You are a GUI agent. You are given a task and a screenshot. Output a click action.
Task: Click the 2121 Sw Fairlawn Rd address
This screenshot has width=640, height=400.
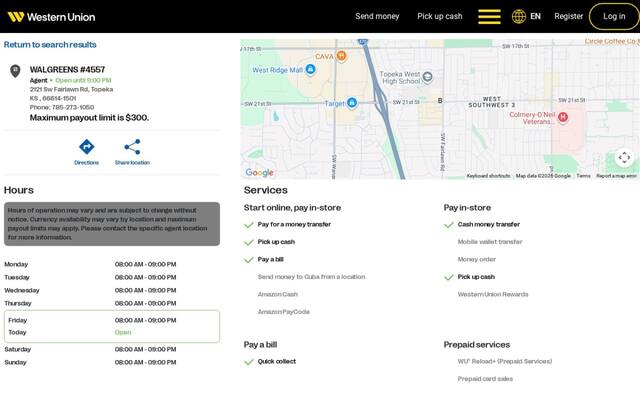(x=71, y=89)
